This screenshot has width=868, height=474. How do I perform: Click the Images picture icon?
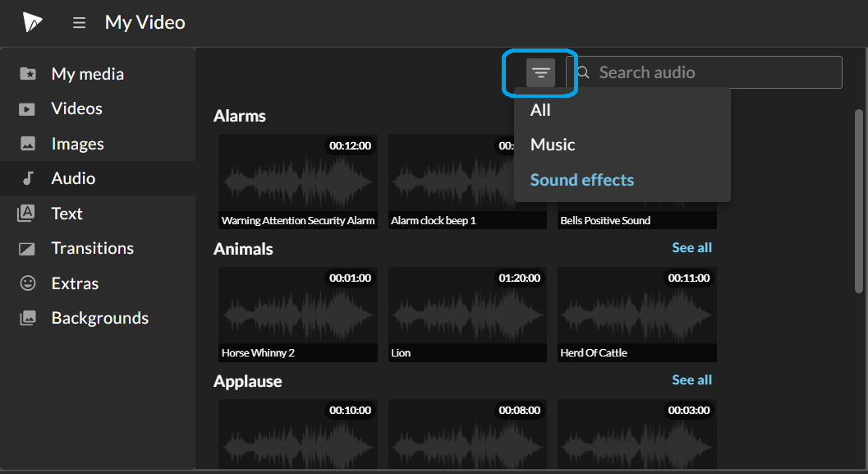(x=28, y=144)
